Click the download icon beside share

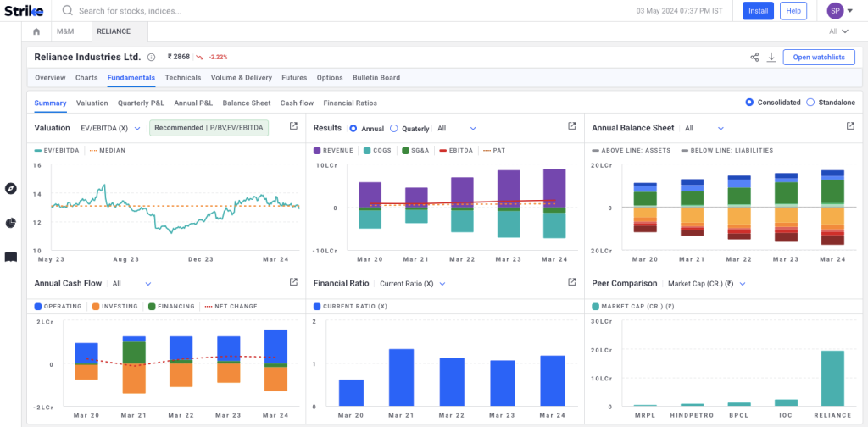(x=771, y=57)
